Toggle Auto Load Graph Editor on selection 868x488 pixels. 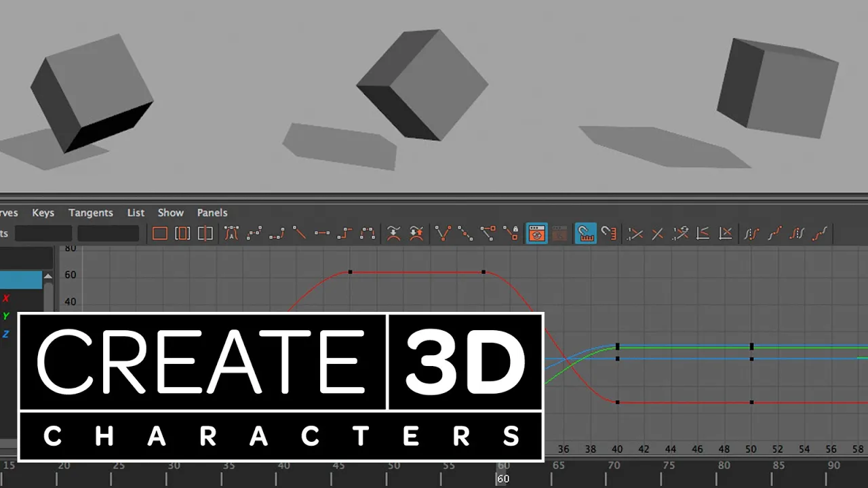pos(537,234)
